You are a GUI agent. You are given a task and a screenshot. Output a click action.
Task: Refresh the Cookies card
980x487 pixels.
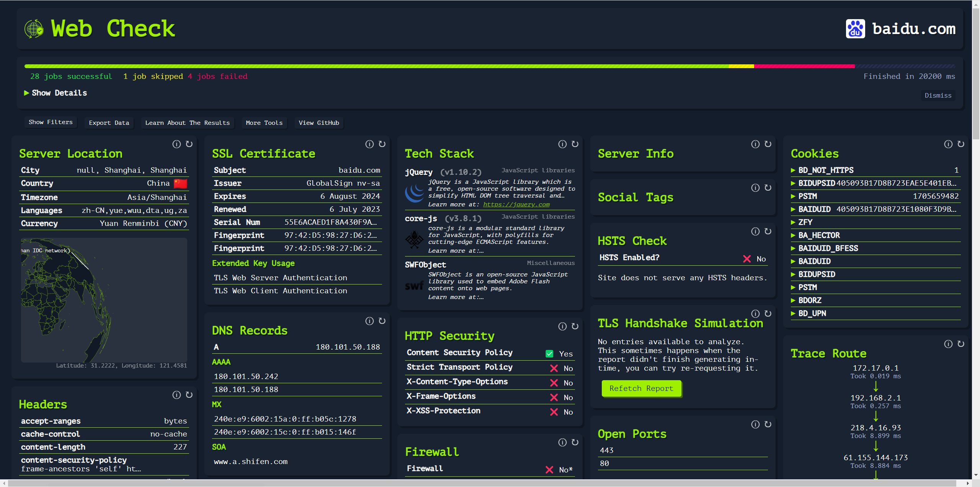[x=961, y=144]
